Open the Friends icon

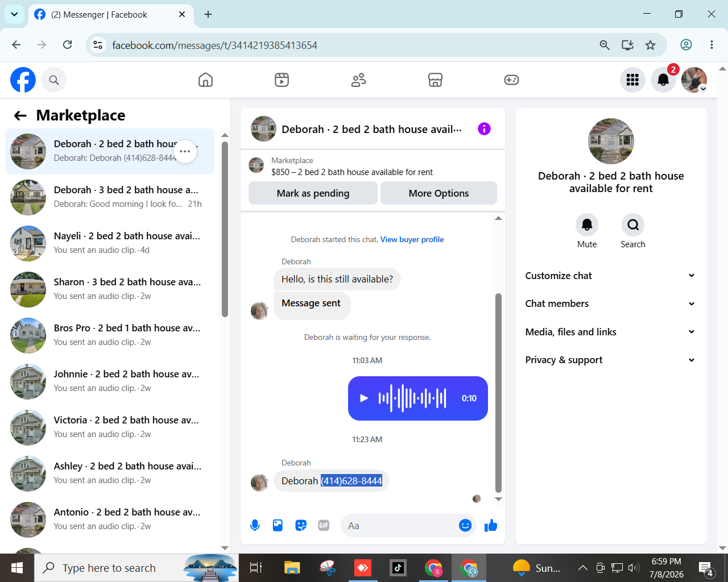358,80
